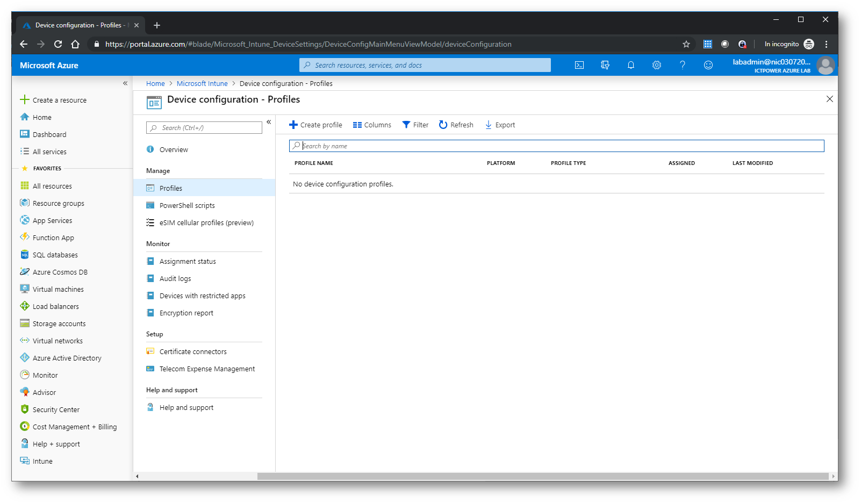Open Resource groups

click(58, 203)
